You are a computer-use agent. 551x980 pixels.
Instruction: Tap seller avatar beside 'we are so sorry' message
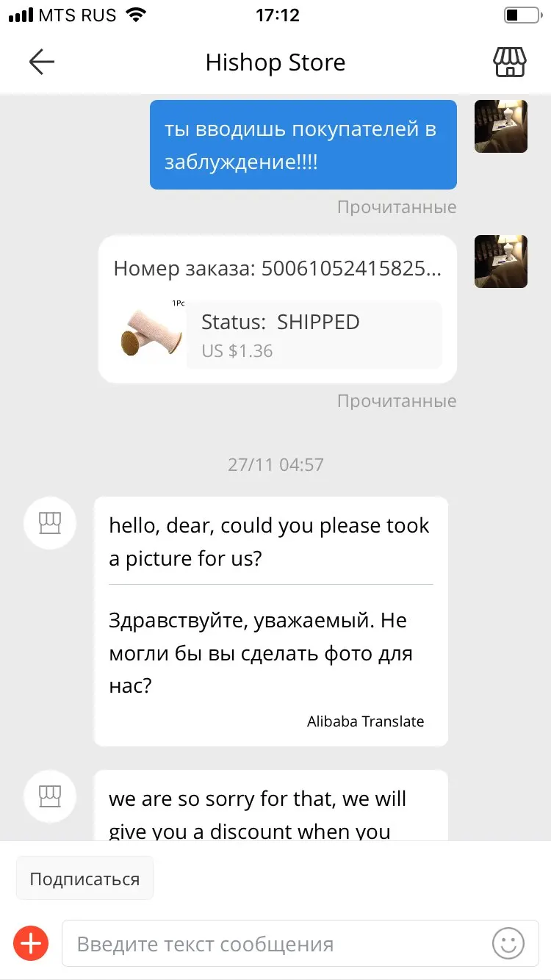(x=50, y=796)
